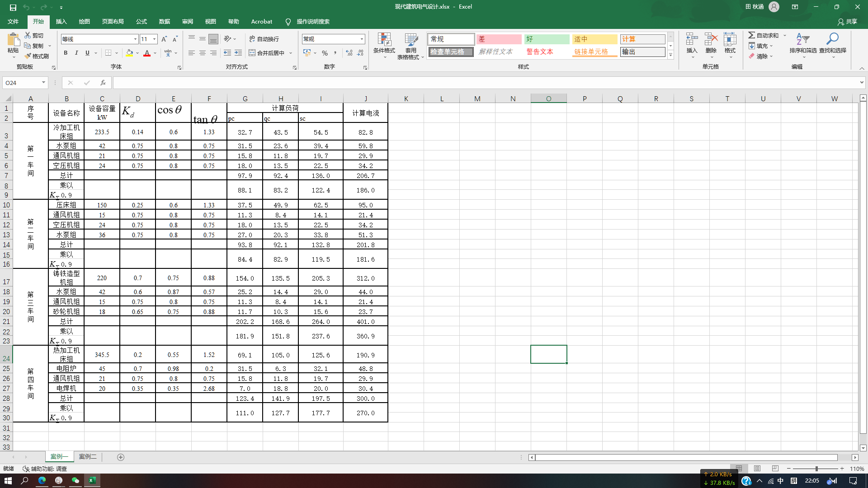Click the Undo arrow icon

[x=26, y=7]
